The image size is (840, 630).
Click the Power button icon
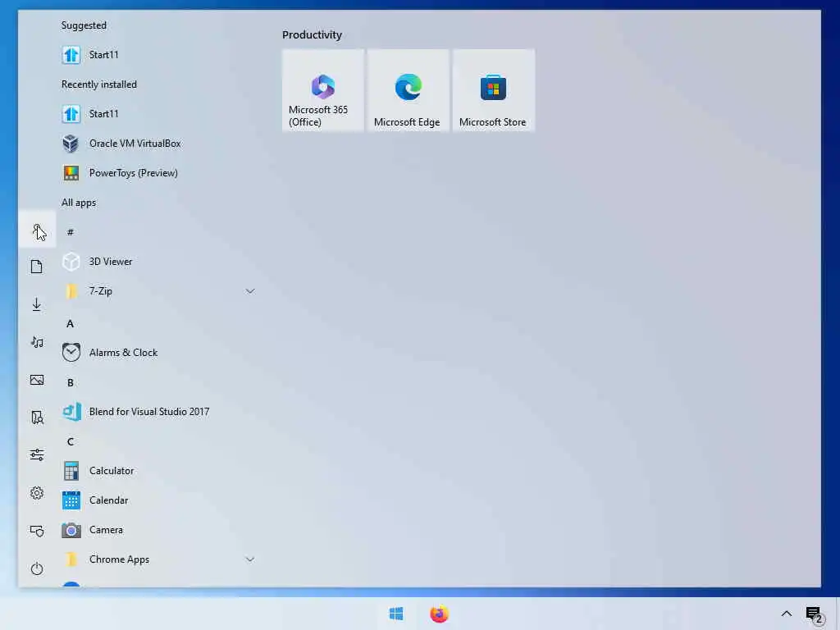[x=36, y=568]
